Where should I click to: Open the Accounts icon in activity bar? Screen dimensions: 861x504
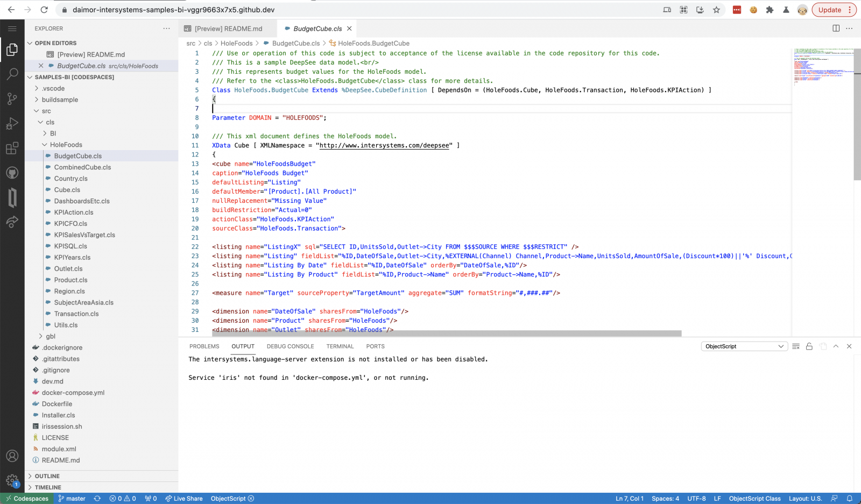coord(12,456)
